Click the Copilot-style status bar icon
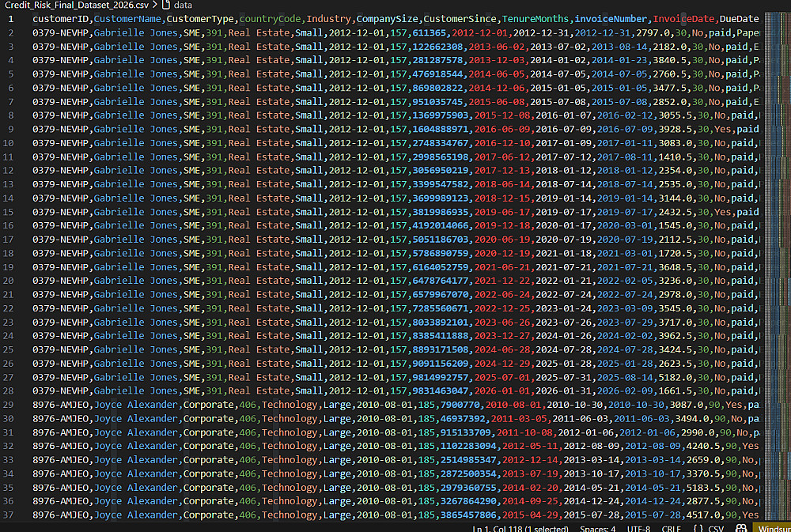 coord(741,529)
